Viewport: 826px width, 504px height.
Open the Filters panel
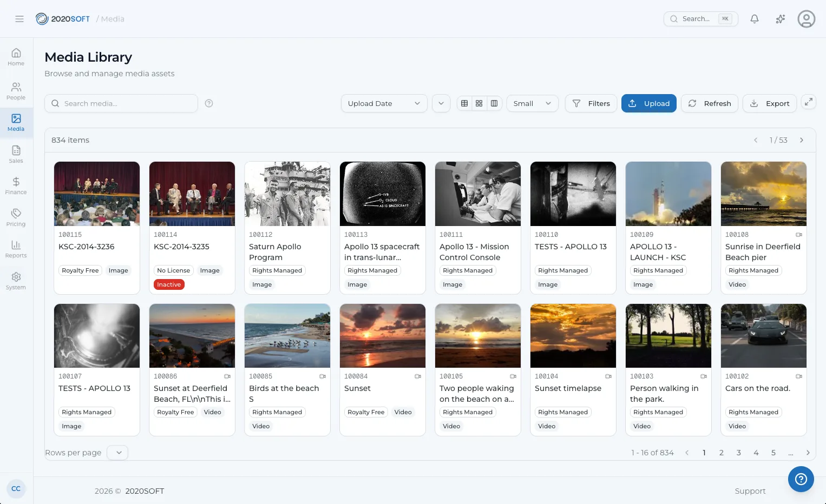591,103
